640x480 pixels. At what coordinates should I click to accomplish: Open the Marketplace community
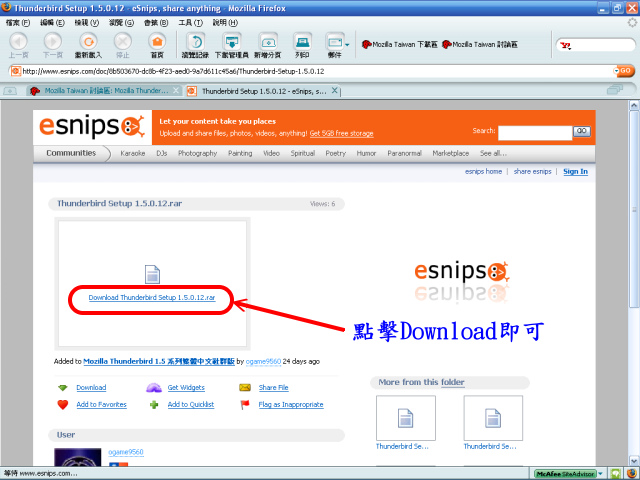(451, 153)
